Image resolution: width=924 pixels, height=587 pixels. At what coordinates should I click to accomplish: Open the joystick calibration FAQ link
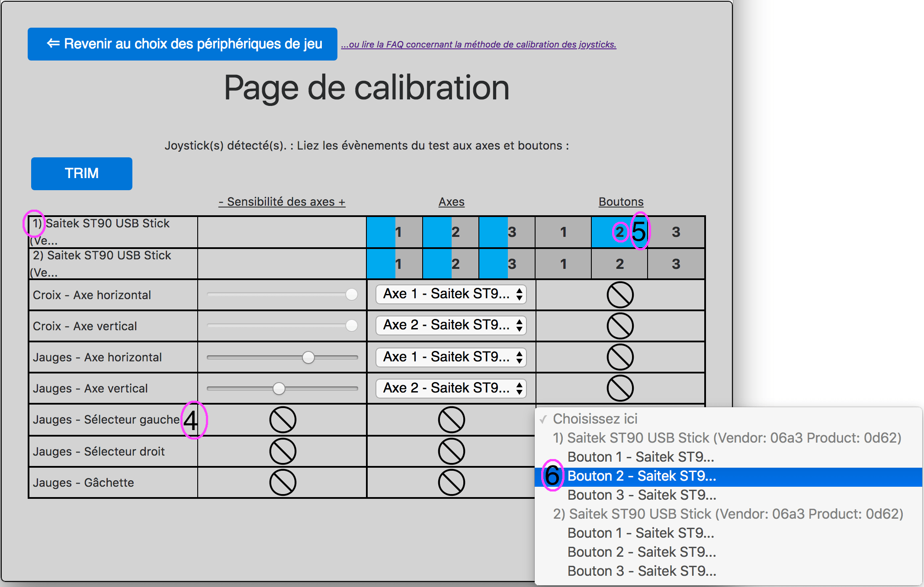(478, 45)
